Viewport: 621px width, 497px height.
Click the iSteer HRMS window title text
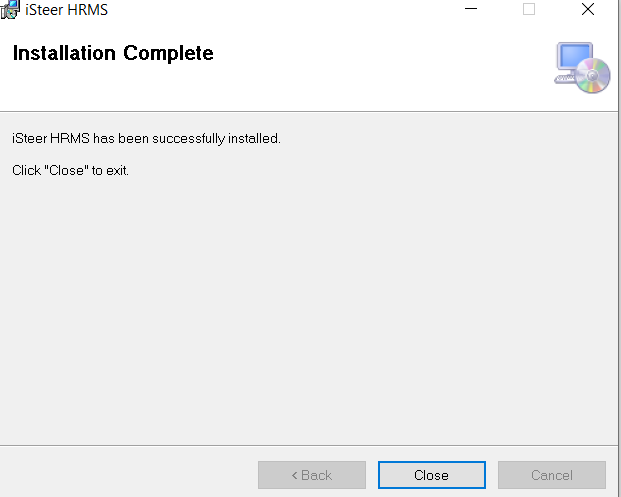[x=66, y=10]
